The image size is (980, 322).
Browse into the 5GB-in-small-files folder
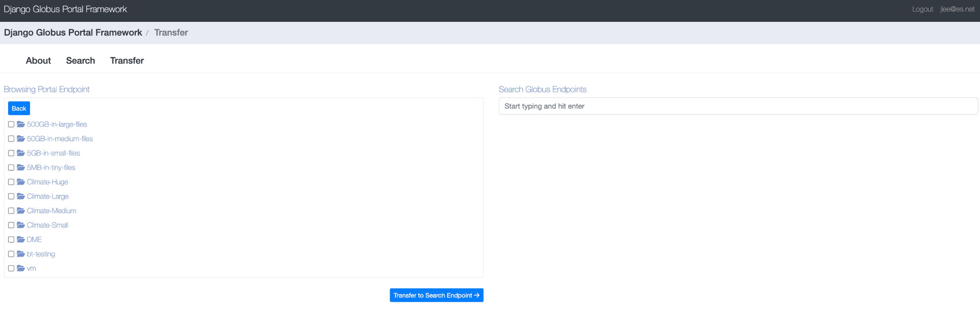tap(53, 153)
